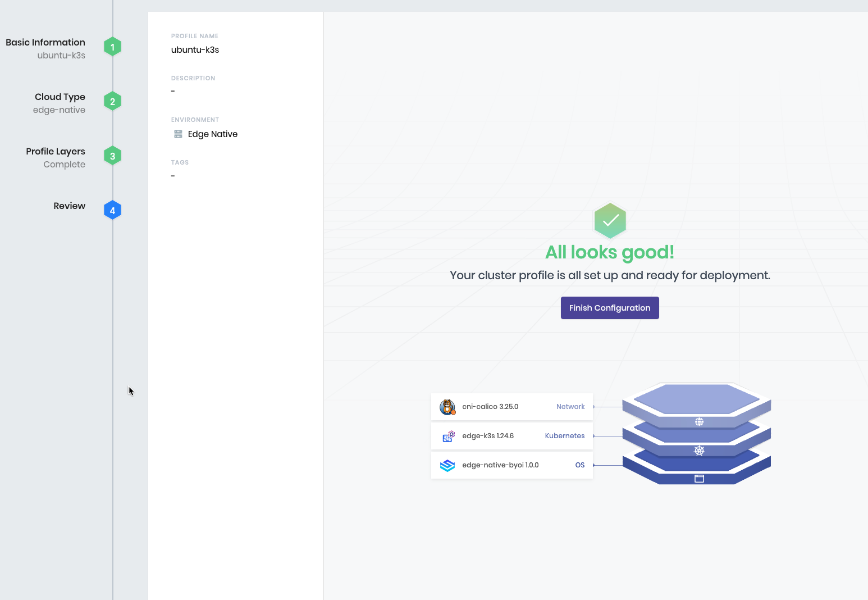Click the Profile Layers step label

[x=56, y=152]
